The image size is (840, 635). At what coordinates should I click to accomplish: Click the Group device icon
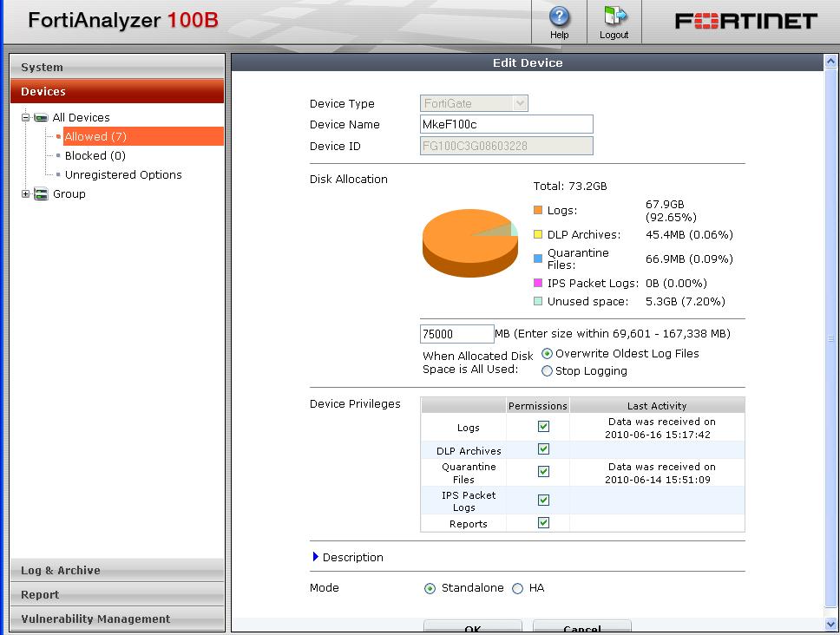(40, 193)
